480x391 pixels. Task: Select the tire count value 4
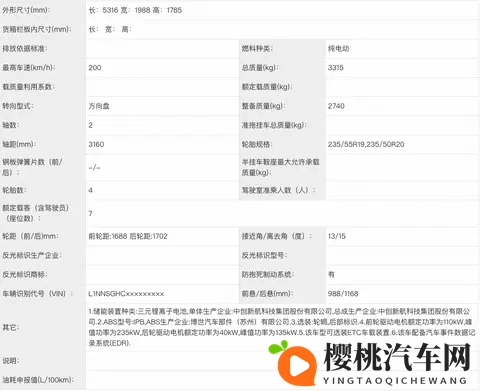[x=91, y=190]
